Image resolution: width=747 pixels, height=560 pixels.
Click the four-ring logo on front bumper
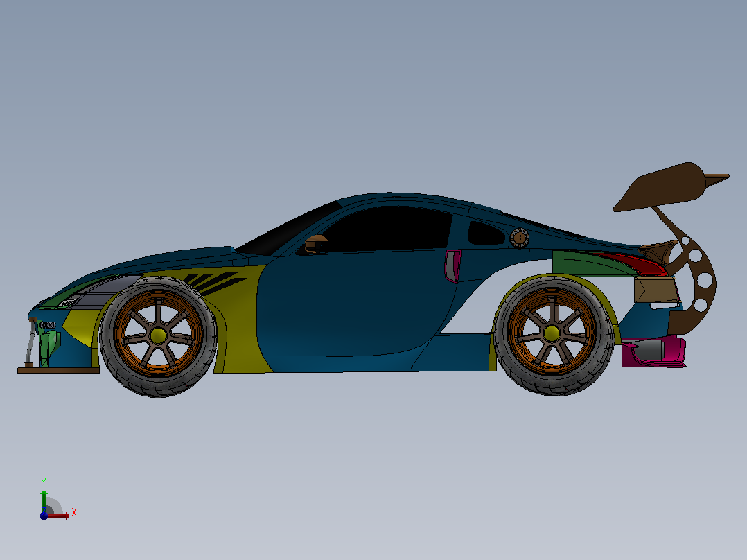point(47,325)
